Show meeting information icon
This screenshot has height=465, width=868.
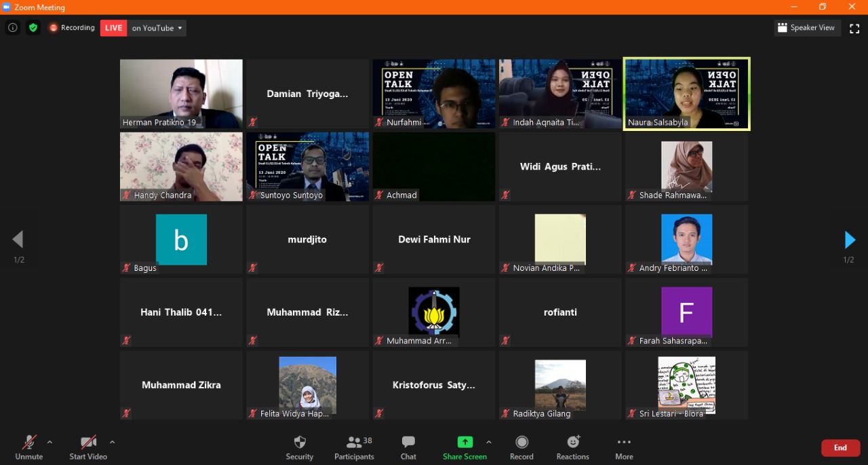pyautogui.click(x=12, y=28)
